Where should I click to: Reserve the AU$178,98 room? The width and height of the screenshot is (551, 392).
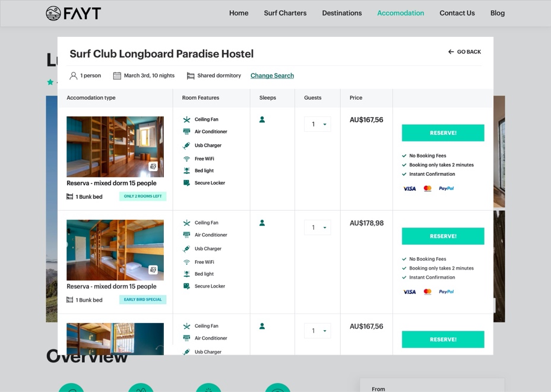(x=443, y=236)
